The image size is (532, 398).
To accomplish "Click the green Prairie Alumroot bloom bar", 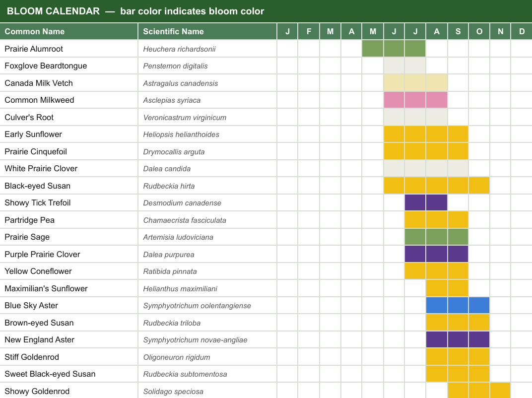I will [394, 49].
